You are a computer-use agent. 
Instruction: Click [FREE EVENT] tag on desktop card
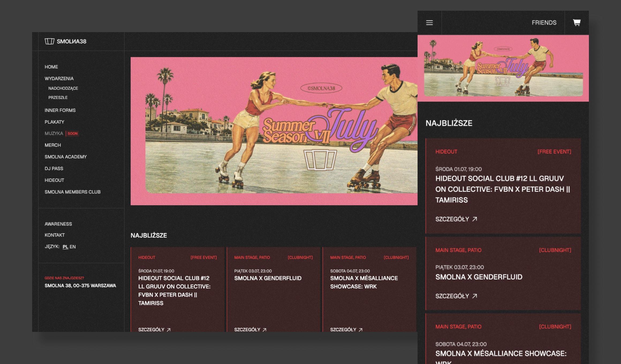203,257
